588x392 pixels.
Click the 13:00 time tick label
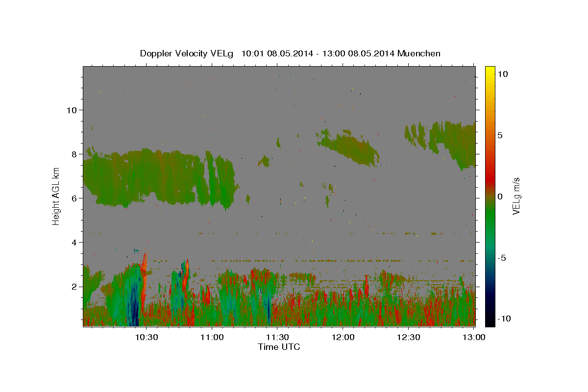474,337
